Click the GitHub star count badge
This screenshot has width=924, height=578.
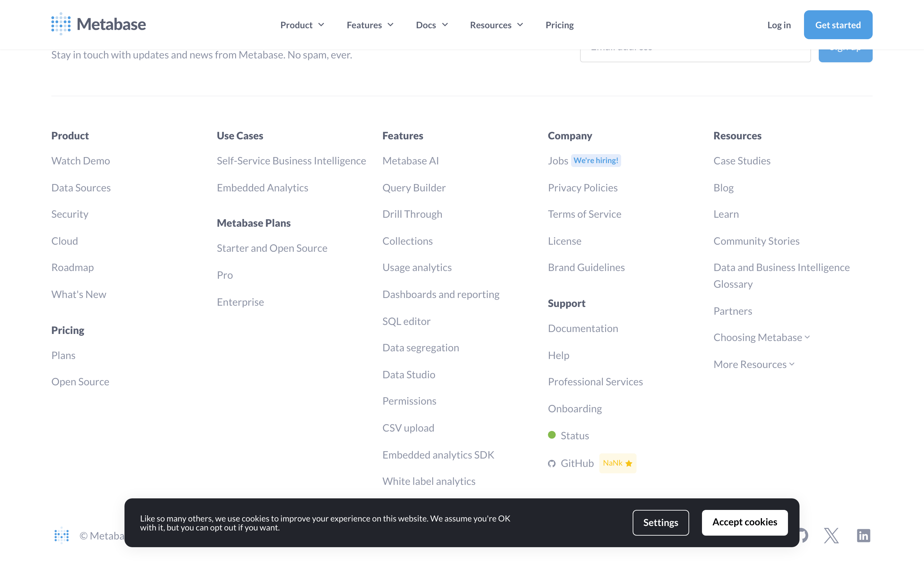click(x=617, y=463)
